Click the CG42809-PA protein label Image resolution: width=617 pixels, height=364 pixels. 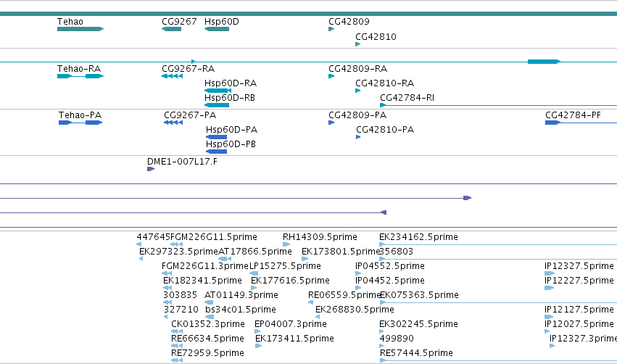pyautogui.click(x=357, y=115)
